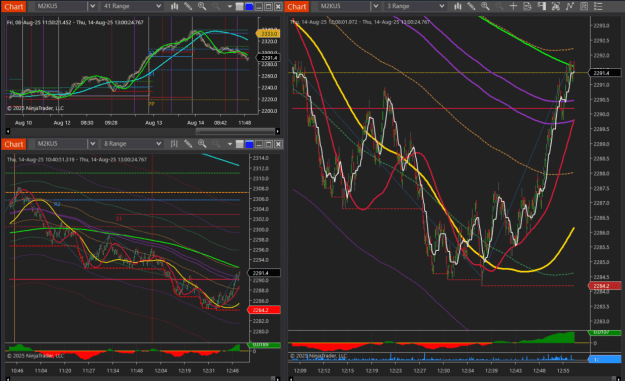Click horizontal scrollbar thumb under 41 Range chart
Viewport: 625px width, 381px height.
click(x=235, y=131)
